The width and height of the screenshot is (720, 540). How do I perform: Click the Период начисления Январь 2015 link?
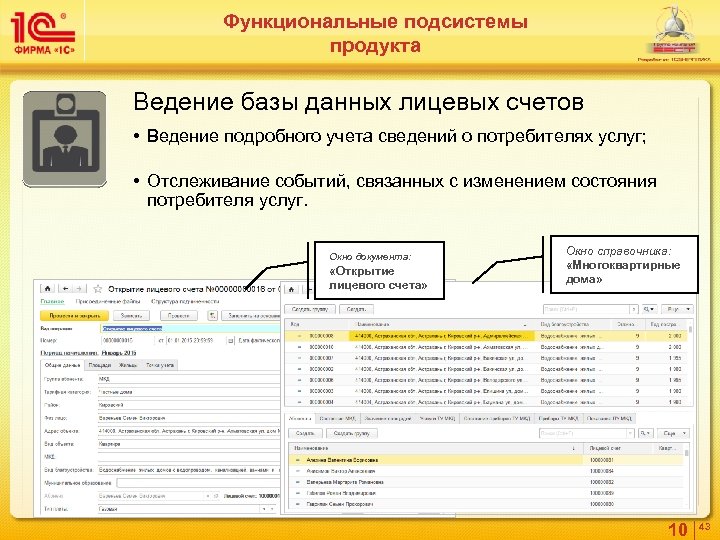(x=89, y=353)
